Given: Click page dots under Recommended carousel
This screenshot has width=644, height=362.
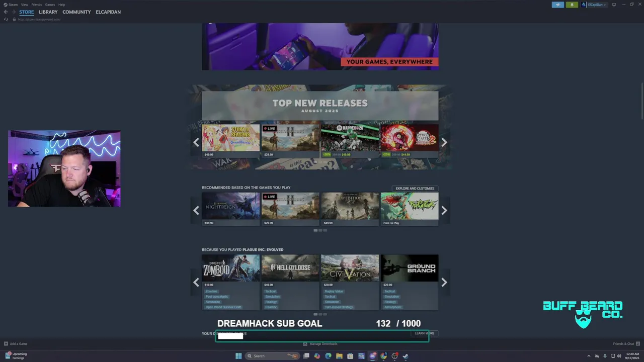Looking at the screenshot, I should point(320,230).
